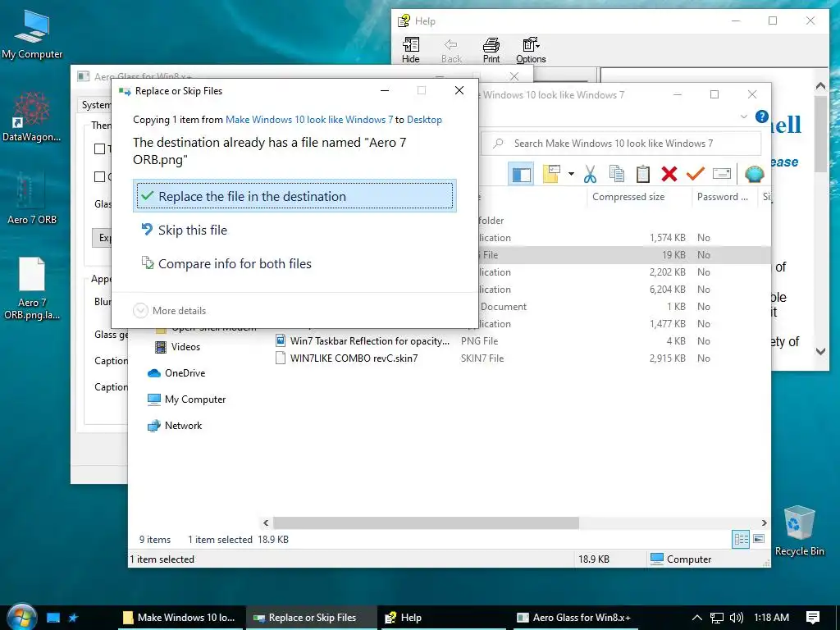Open the Action Center notification icon
Viewport: 840px width, 630px height.
(813, 618)
